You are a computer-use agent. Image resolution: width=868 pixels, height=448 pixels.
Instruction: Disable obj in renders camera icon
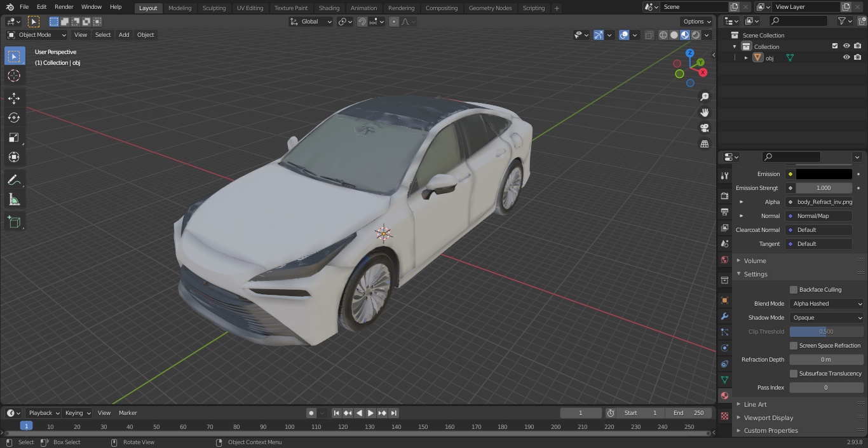[857, 57]
